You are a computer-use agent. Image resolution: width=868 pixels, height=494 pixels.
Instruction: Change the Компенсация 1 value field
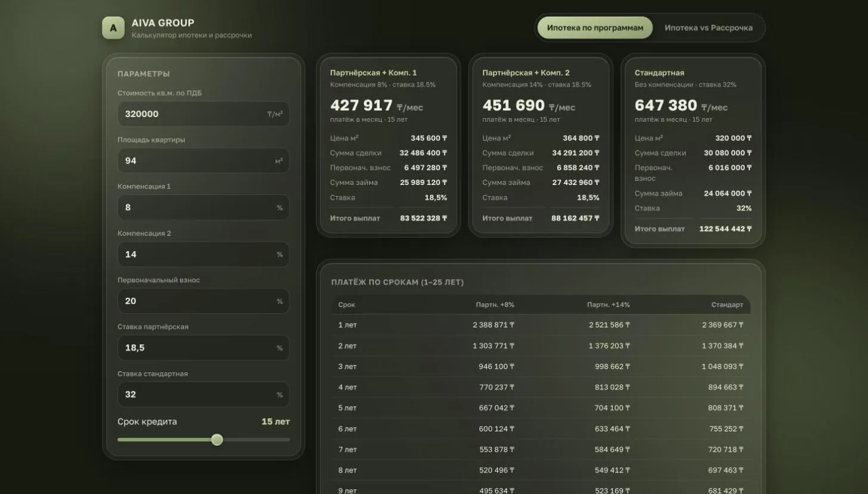[203, 208]
